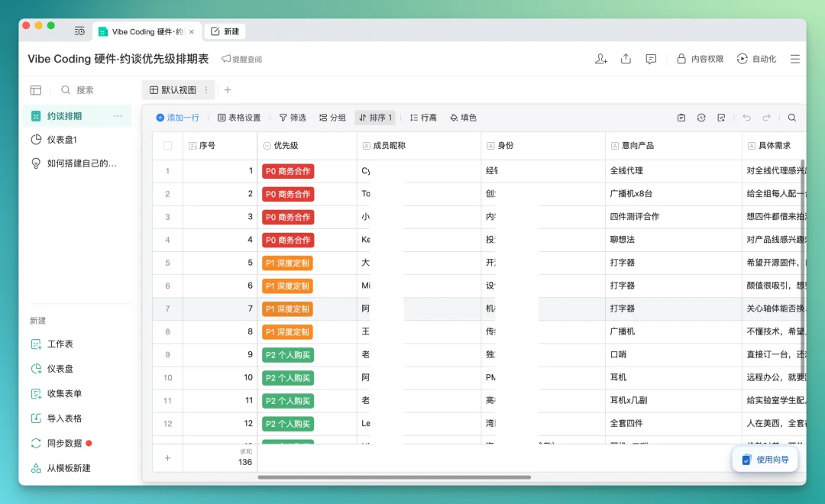Image resolution: width=825 pixels, height=504 pixels.
Task: Select the 广播机x8台 cell
Action: coord(674,194)
